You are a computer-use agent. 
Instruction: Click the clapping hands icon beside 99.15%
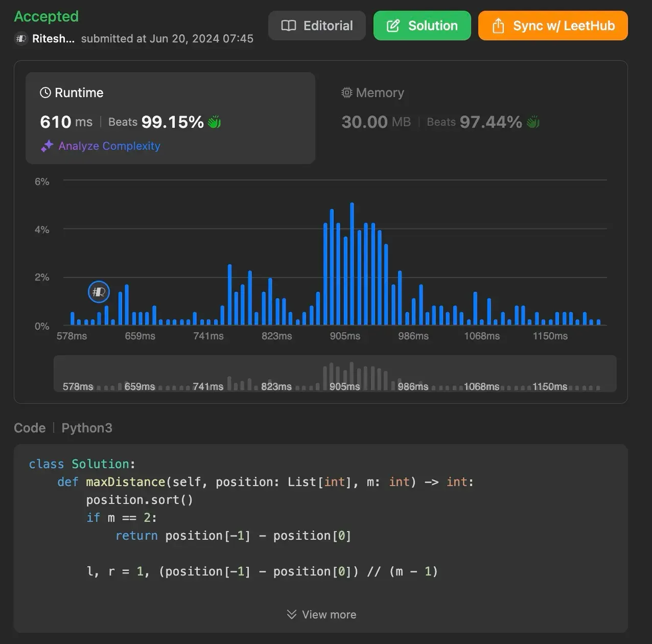coord(214,122)
